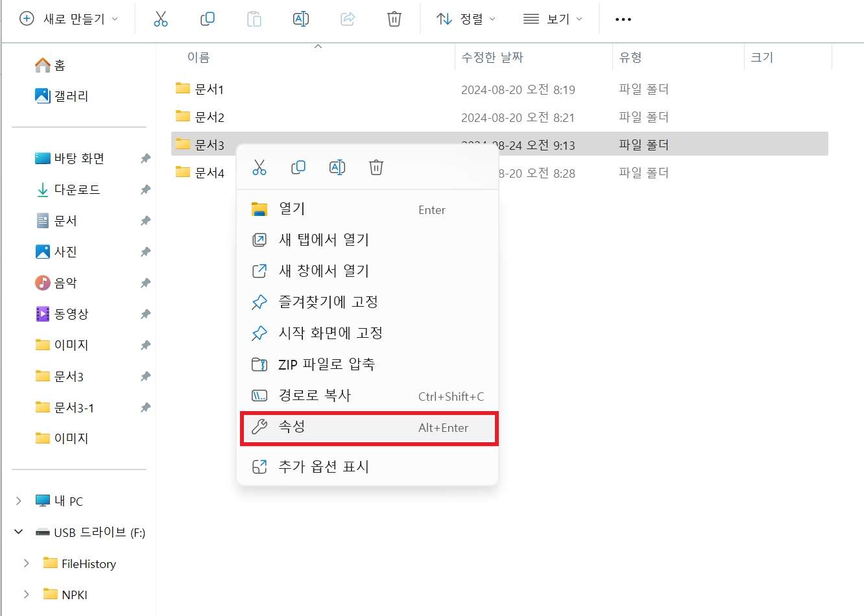Open 음악 in quick access
Image resolution: width=864 pixels, height=616 pixels.
coord(56,283)
